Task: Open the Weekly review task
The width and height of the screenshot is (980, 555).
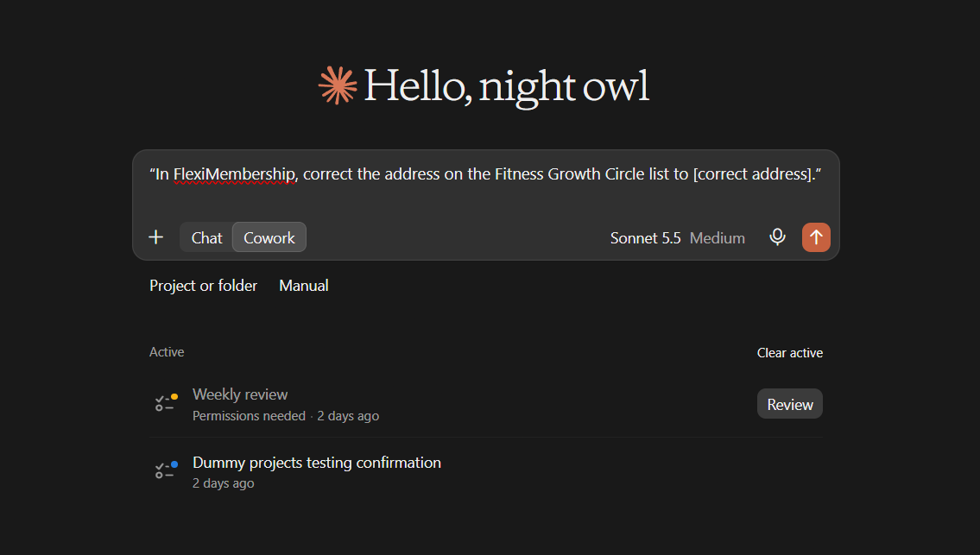Action: pyautogui.click(x=240, y=394)
